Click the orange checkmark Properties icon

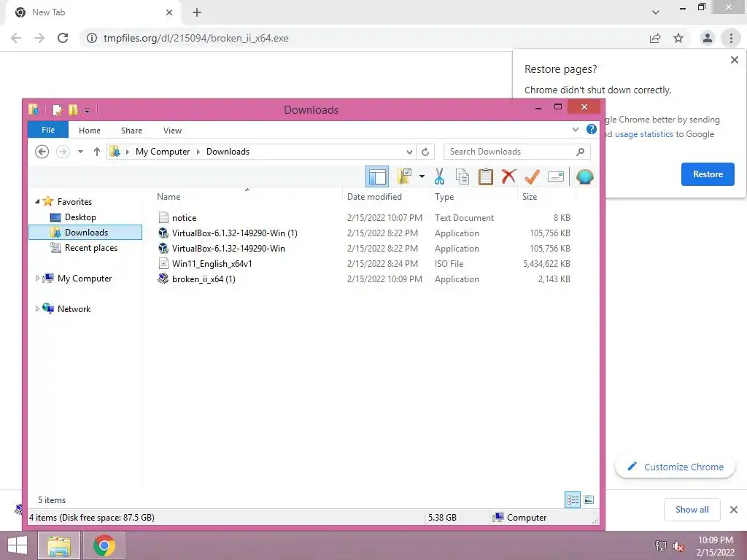click(x=532, y=176)
